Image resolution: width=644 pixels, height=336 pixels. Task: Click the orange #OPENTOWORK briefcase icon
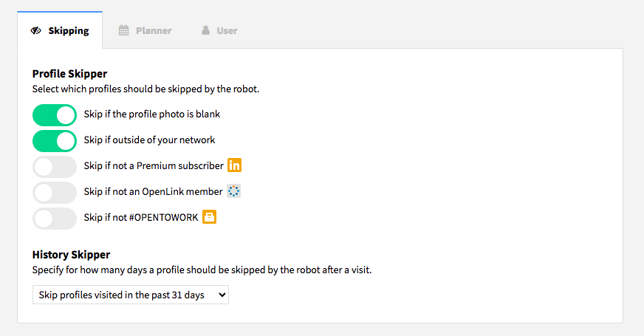210,217
